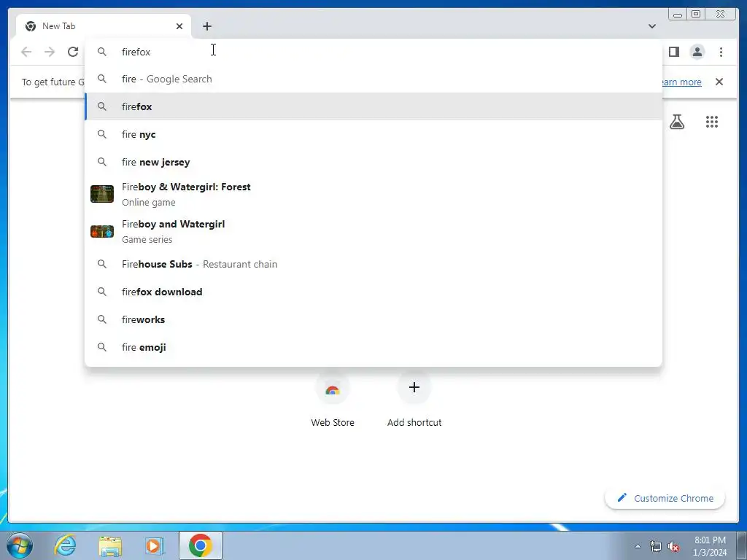747x560 pixels.
Task: Click the muted volume tray icon
Action: pyautogui.click(x=673, y=546)
